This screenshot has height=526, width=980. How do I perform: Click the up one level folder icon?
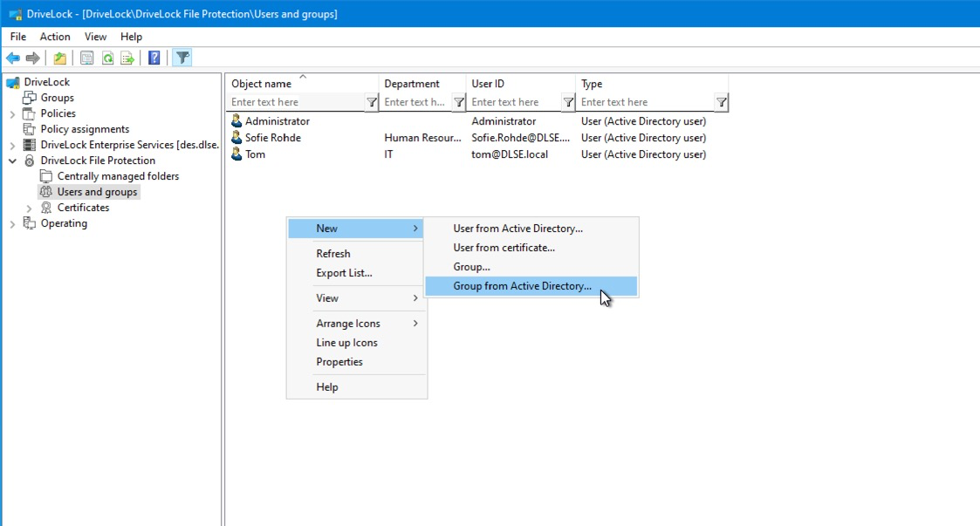[x=59, y=58]
